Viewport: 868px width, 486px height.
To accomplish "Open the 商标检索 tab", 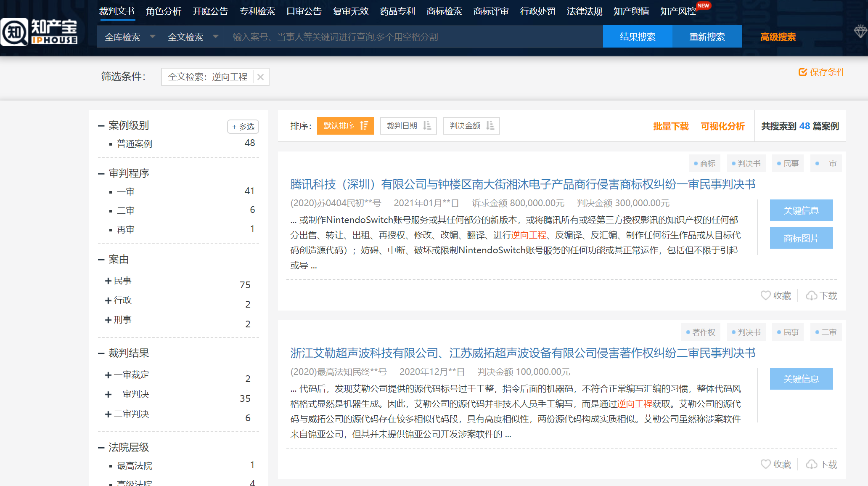I will click(444, 11).
